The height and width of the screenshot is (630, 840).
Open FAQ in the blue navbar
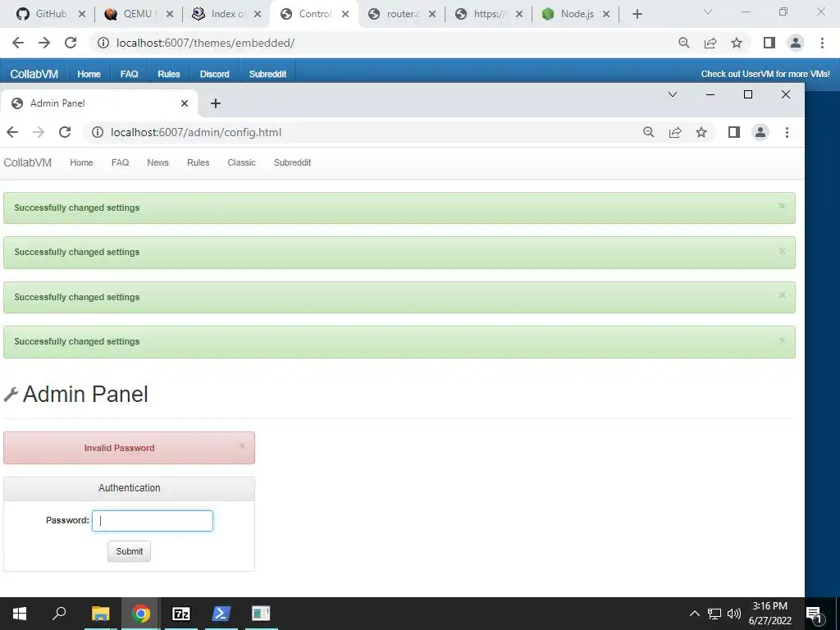[129, 74]
